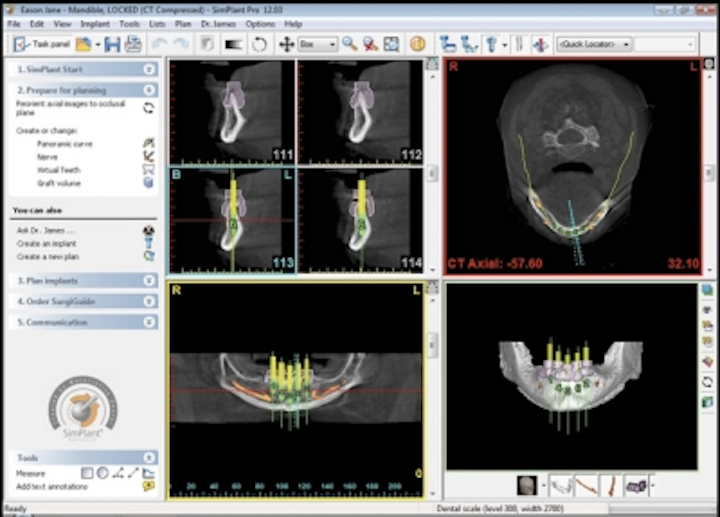
Task: Toggle the mandible bone visibility button
Action: click(562, 485)
